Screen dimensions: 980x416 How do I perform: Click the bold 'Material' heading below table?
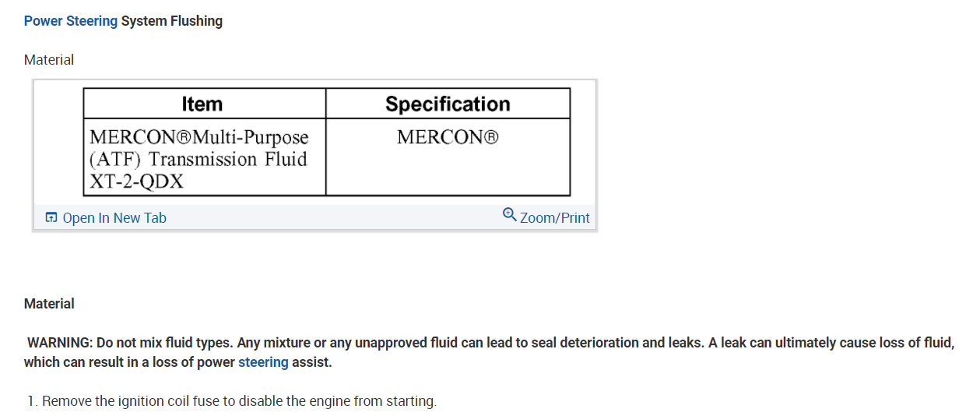click(x=49, y=304)
